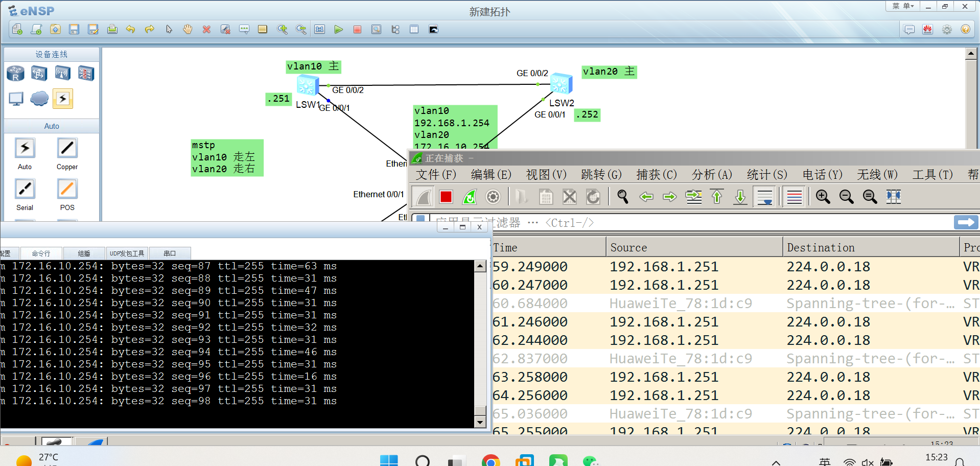Open data capture tool in eNSP toolbar

coord(377,30)
